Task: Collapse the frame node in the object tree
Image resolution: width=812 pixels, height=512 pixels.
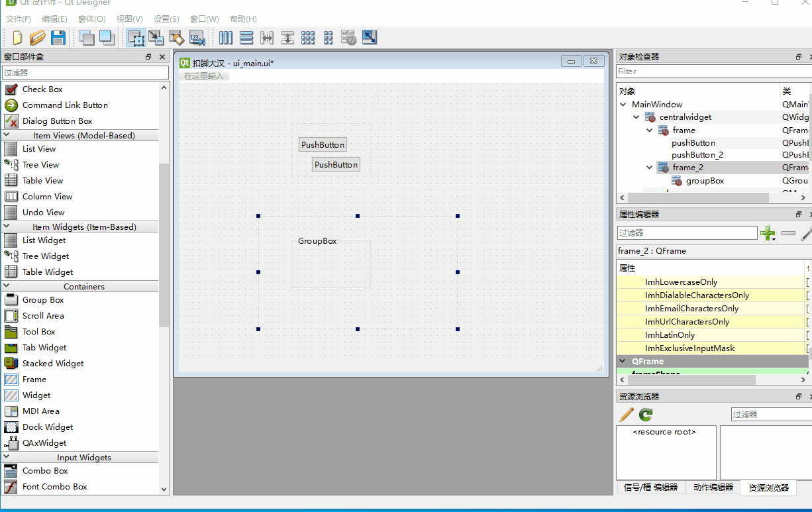Action: pyautogui.click(x=650, y=130)
